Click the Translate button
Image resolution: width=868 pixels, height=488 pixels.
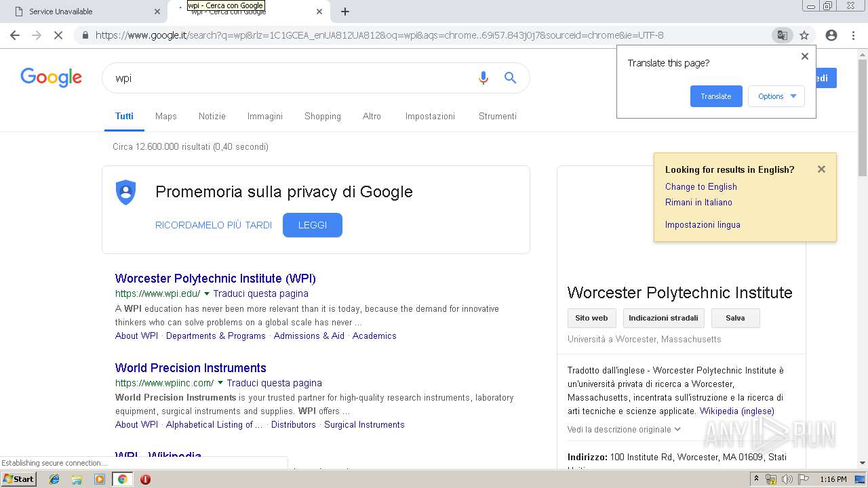point(716,96)
